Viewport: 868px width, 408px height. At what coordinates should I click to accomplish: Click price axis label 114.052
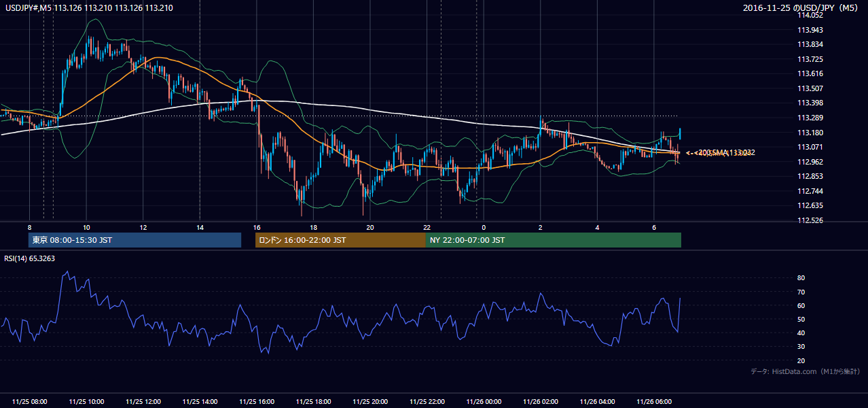810,15
